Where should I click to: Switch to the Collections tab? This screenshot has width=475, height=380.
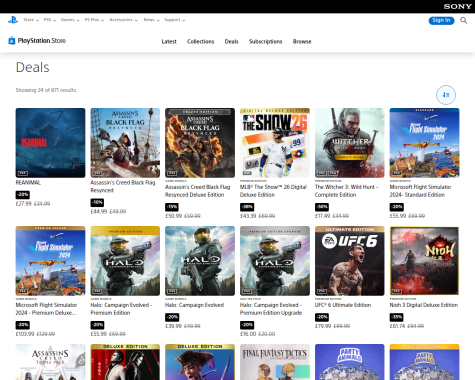pos(200,42)
